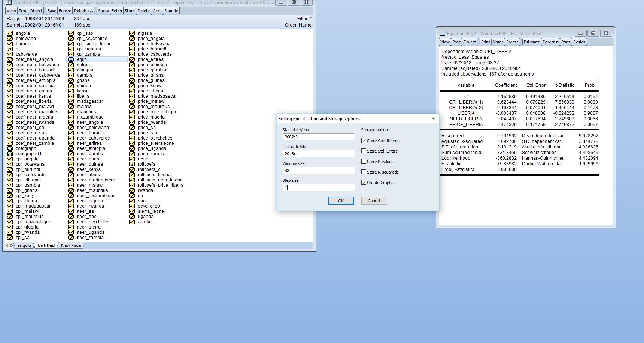Viewport: 644px width, 343px height.
Task: Open the New Page tab
Action: pos(71,245)
